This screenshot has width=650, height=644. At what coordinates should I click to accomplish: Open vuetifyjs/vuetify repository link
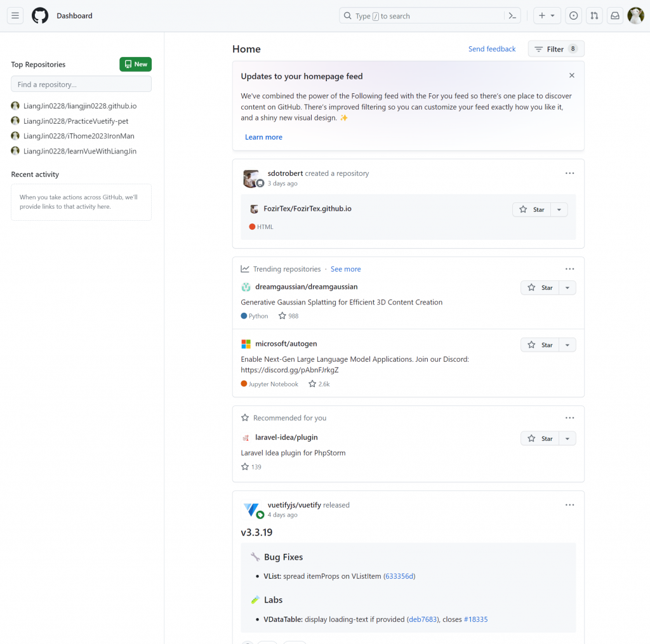[x=295, y=505]
